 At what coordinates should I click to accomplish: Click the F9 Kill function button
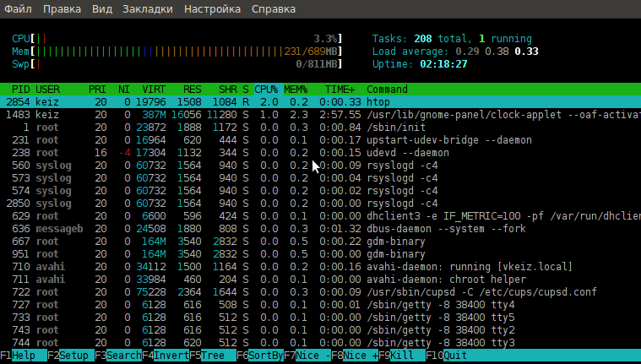tap(402, 356)
